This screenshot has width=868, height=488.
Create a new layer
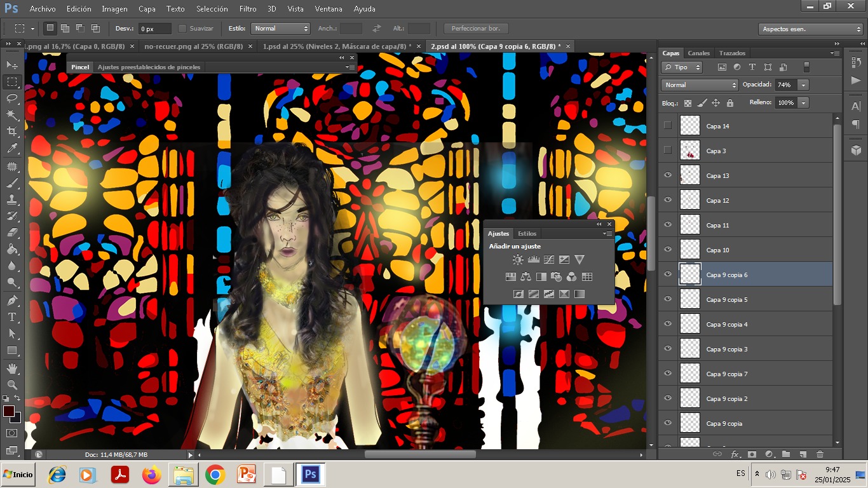pos(803,454)
